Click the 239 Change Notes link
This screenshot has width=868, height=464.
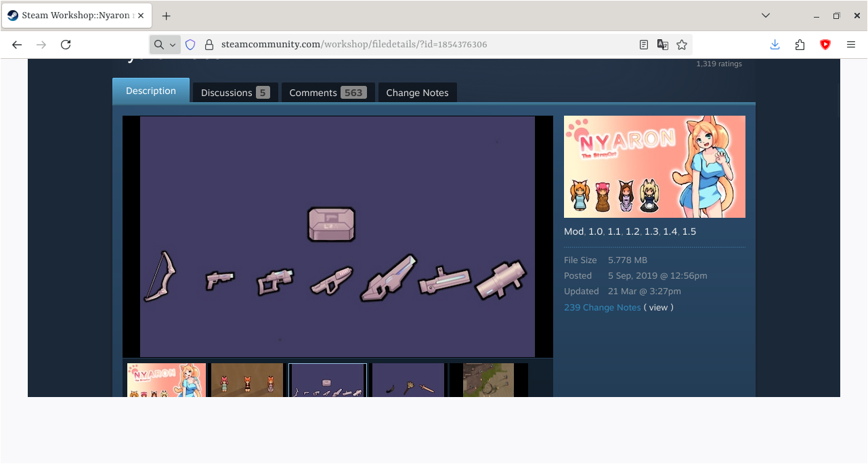coord(602,307)
